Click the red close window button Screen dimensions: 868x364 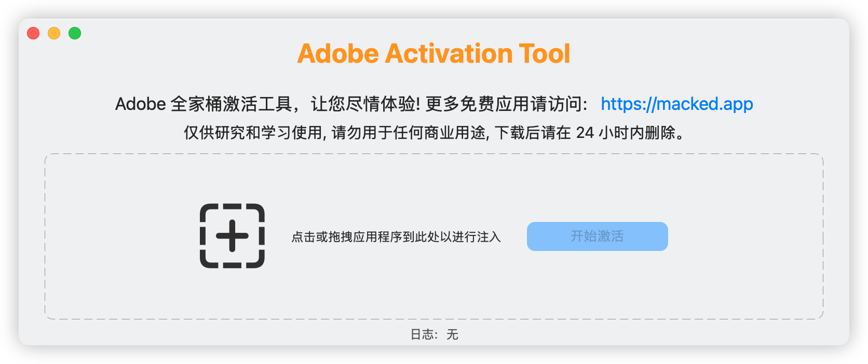[x=33, y=33]
